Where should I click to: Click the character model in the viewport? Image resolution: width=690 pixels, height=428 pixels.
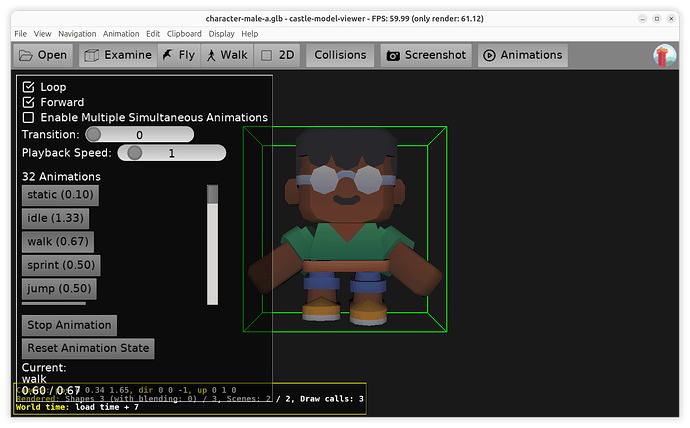tap(345, 229)
